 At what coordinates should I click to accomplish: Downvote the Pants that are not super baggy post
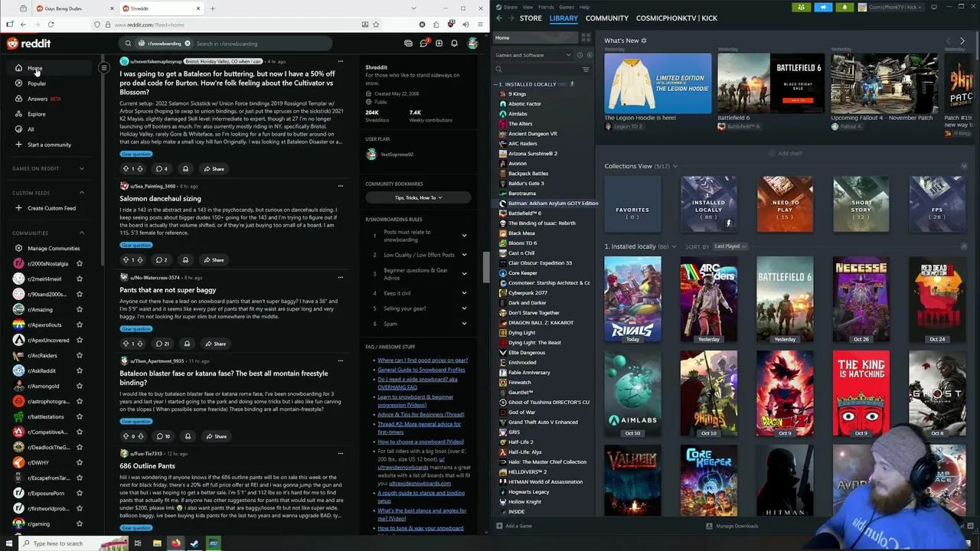(141, 344)
